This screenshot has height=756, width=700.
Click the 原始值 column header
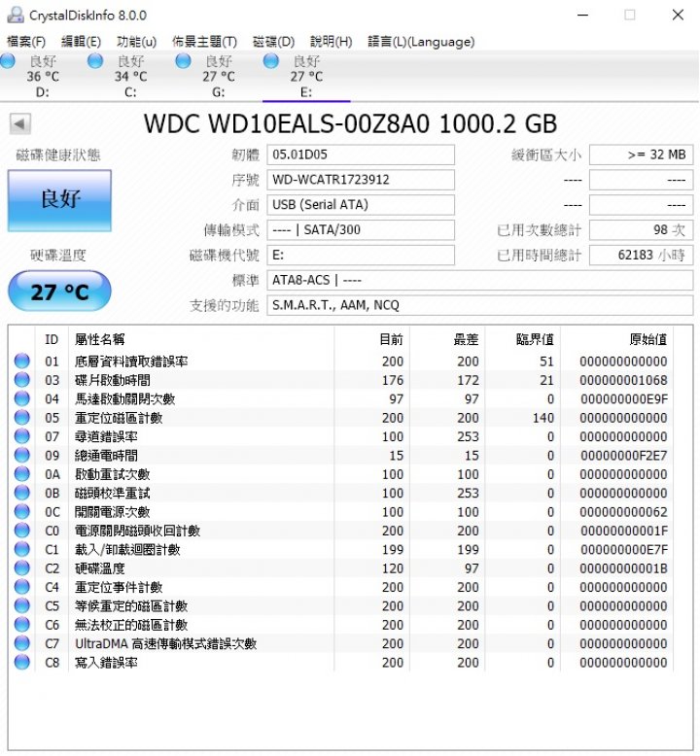pos(617,339)
